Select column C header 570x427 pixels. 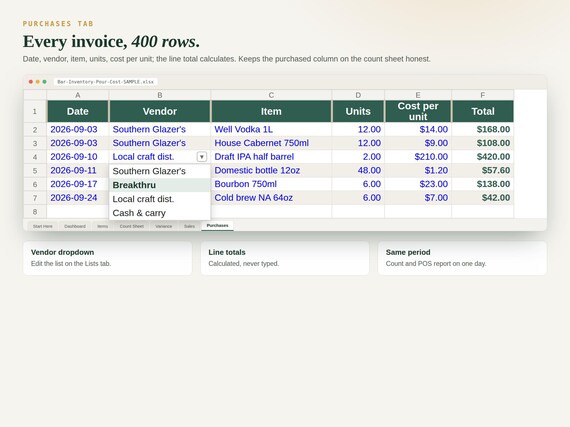pos(271,95)
